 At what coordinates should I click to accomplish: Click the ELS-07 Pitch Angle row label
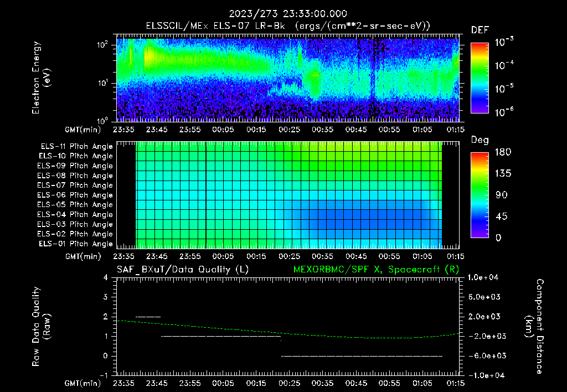click(x=75, y=185)
